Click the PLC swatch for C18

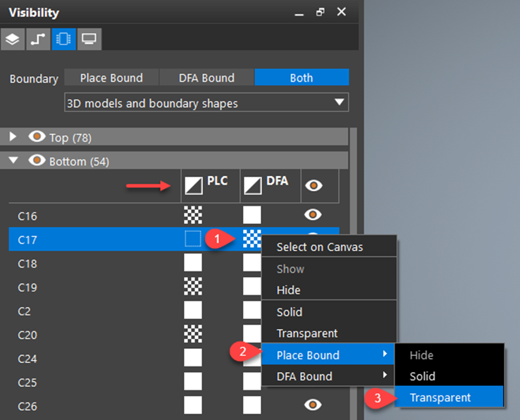point(193,263)
